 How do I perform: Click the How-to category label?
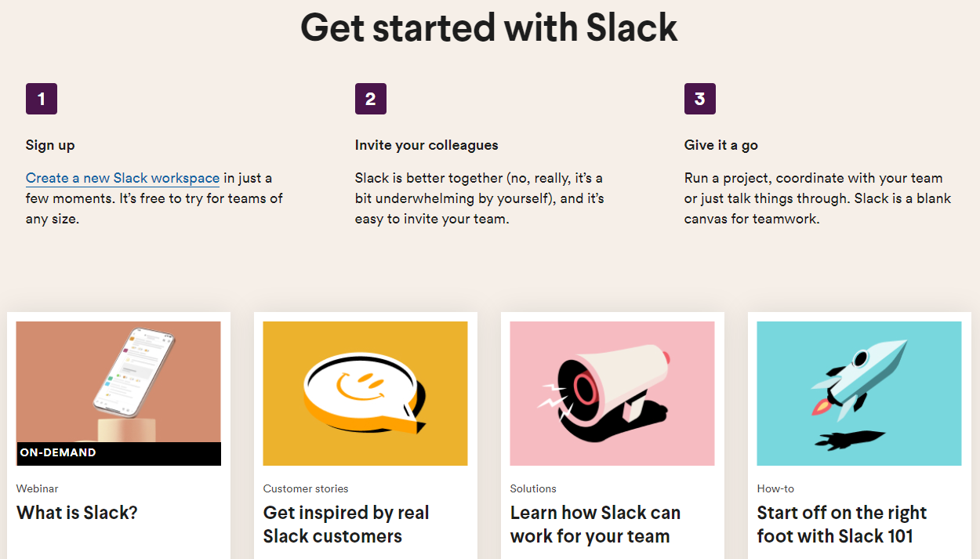point(775,488)
